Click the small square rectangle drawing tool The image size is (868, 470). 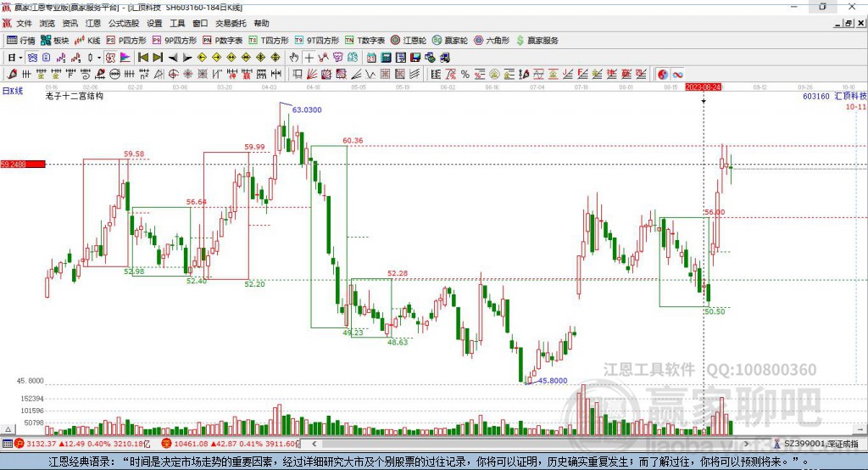pos(298,75)
